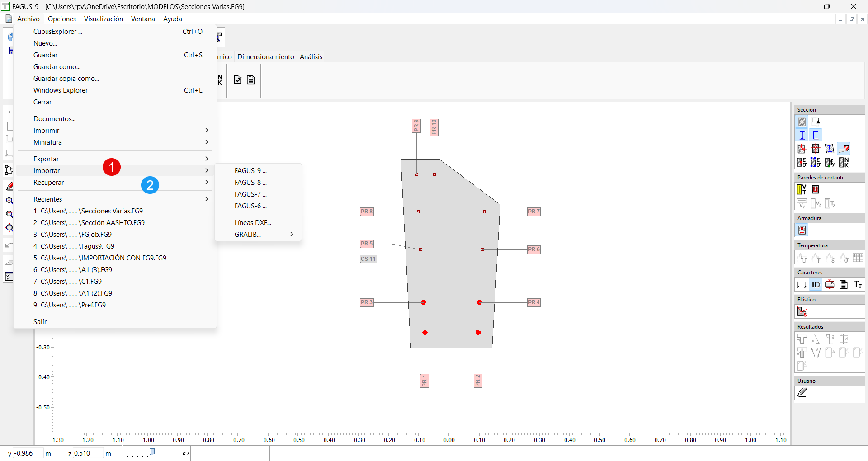Import from FAGUS-8 file
Viewport: 868px width, 461px height.
[250, 183]
